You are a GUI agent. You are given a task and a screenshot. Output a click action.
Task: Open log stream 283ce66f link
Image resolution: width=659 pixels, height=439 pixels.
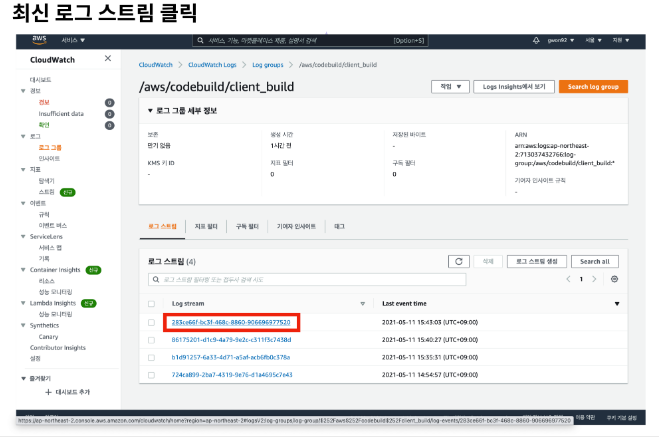(x=231, y=322)
